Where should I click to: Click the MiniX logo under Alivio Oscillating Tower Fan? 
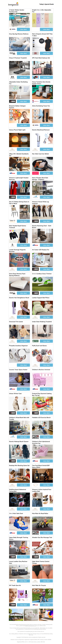point(35,125)
